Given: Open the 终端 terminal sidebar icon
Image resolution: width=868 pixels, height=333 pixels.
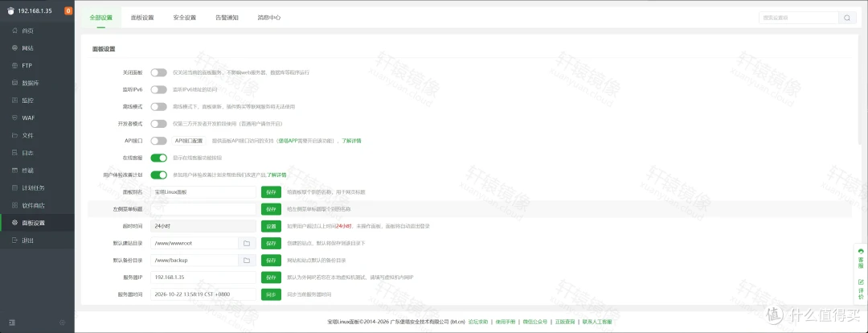Looking at the screenshot, I should (x=15, y=170).
